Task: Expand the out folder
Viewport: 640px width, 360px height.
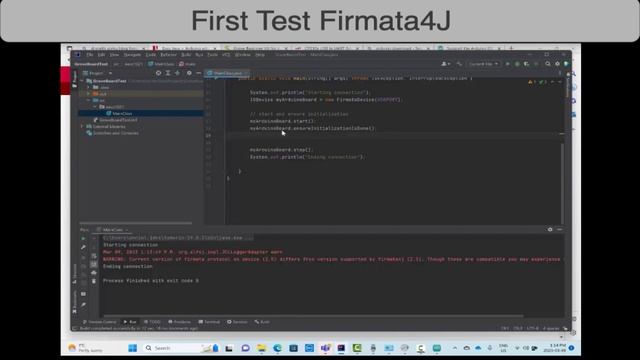Action: (89, 94)
